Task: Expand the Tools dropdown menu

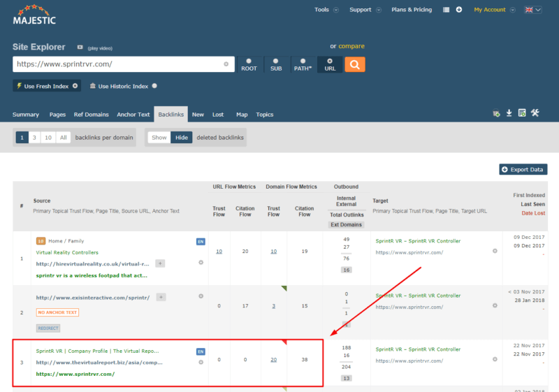Action: pos(326,10)
